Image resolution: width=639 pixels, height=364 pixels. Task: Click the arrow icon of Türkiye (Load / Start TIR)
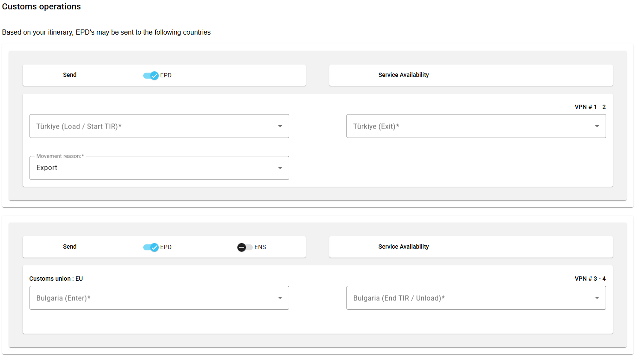pos(280,126)
